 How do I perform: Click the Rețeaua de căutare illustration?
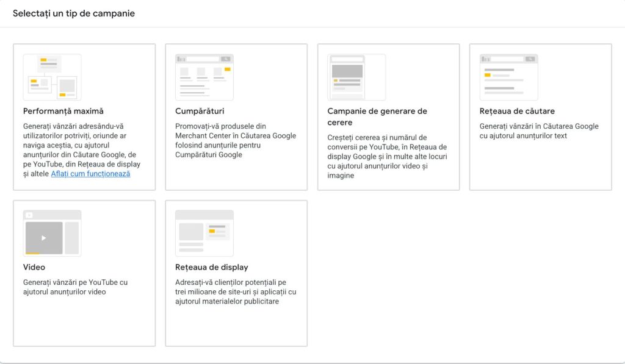509,77
